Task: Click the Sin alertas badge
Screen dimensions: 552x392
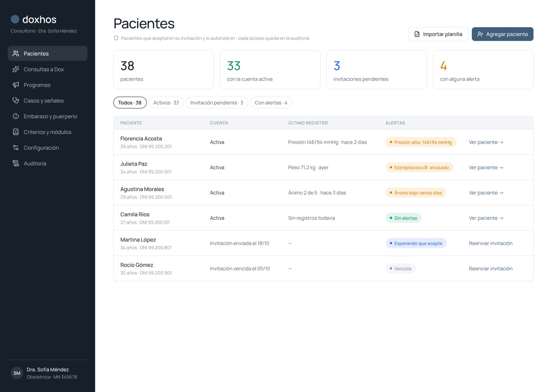Action: coord(404,218)
